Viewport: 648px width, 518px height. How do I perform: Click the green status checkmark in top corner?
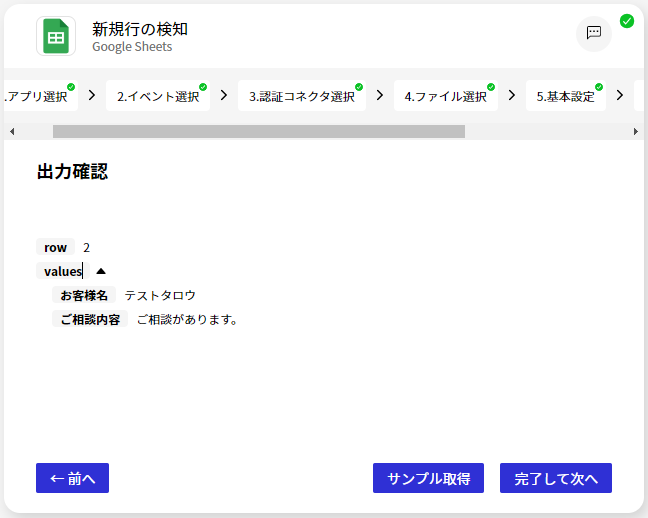tap(627, 20)
